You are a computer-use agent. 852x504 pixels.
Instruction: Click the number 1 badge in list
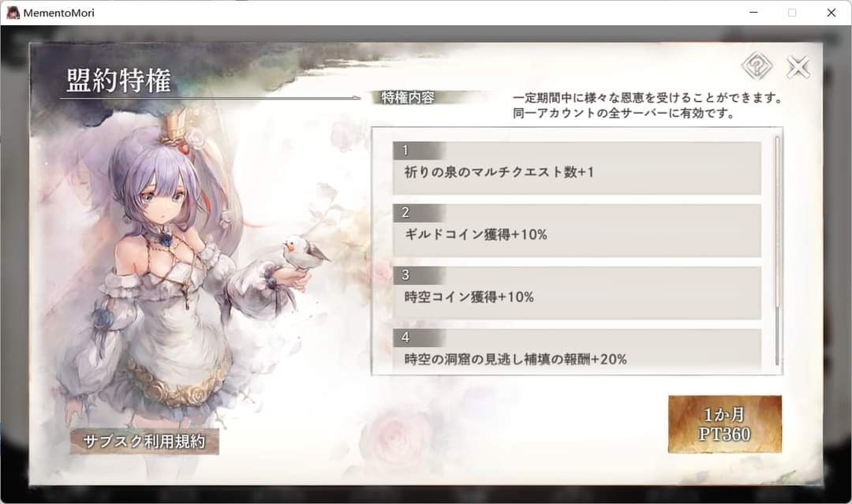(x=405, y=151)
